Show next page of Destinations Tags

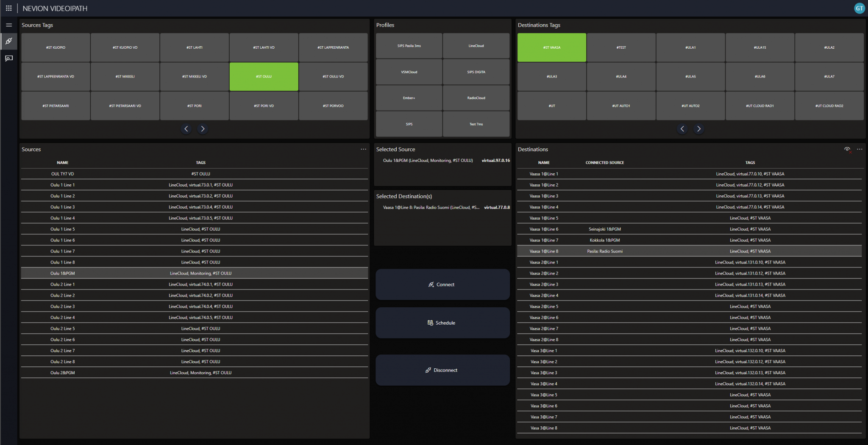698,128
